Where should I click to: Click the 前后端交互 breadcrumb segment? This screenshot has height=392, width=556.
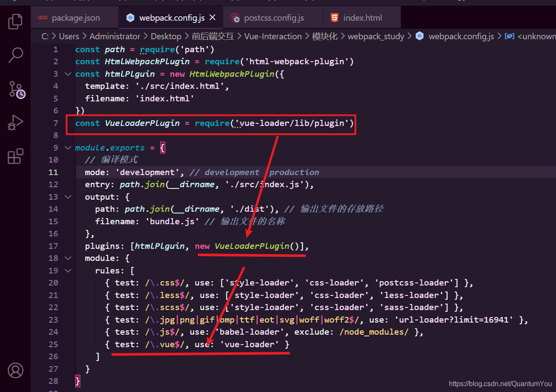pos(212,36)
